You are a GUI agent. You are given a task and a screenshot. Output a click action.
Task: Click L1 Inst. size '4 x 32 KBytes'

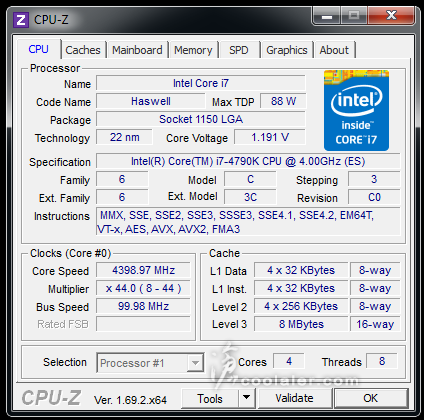(301, 288)
